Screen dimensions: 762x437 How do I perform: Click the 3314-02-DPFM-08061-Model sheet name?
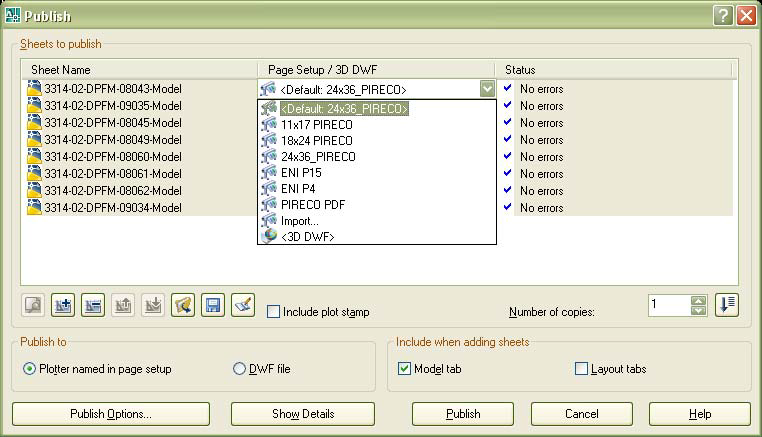tap(113, 174)
